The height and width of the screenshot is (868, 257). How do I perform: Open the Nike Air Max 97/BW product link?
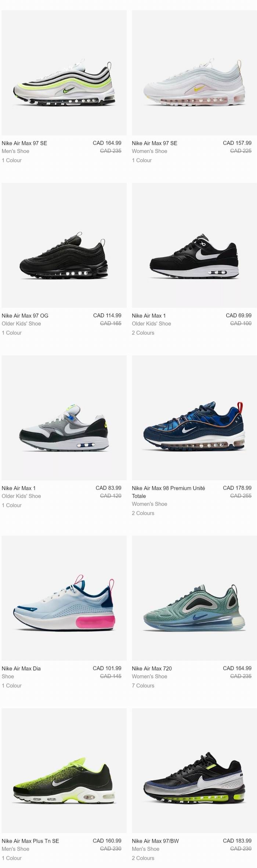[155, 841]
